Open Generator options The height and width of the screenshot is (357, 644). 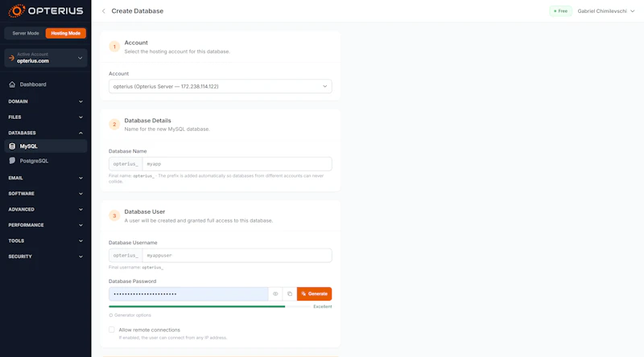tap(130, 315)
